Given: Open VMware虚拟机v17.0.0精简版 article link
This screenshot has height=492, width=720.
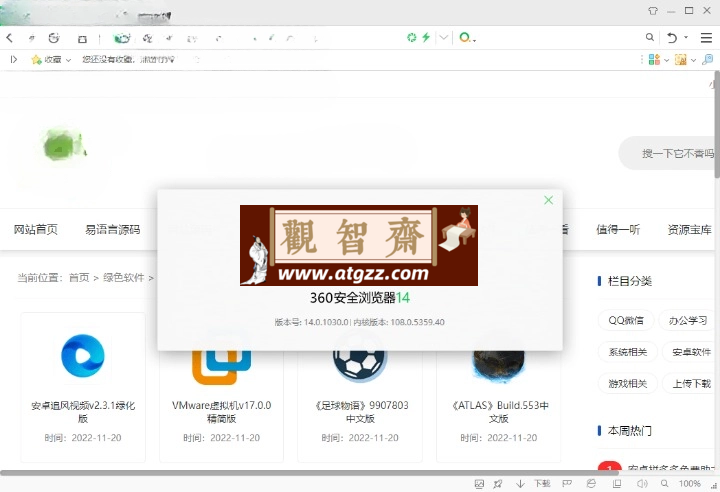Looking at the screenshot, I should (221, 412).
